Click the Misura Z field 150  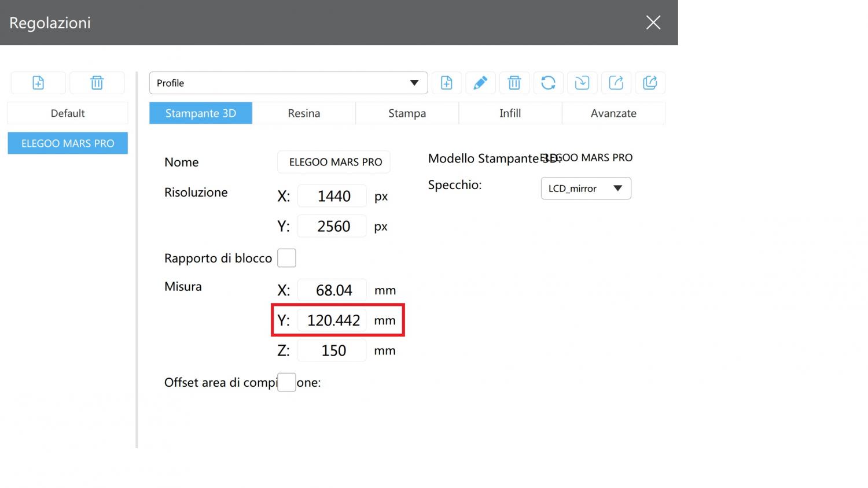(x=332, y=350)
